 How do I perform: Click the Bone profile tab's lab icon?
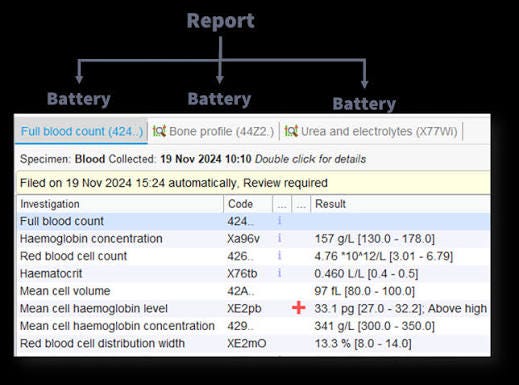point(159,131)
